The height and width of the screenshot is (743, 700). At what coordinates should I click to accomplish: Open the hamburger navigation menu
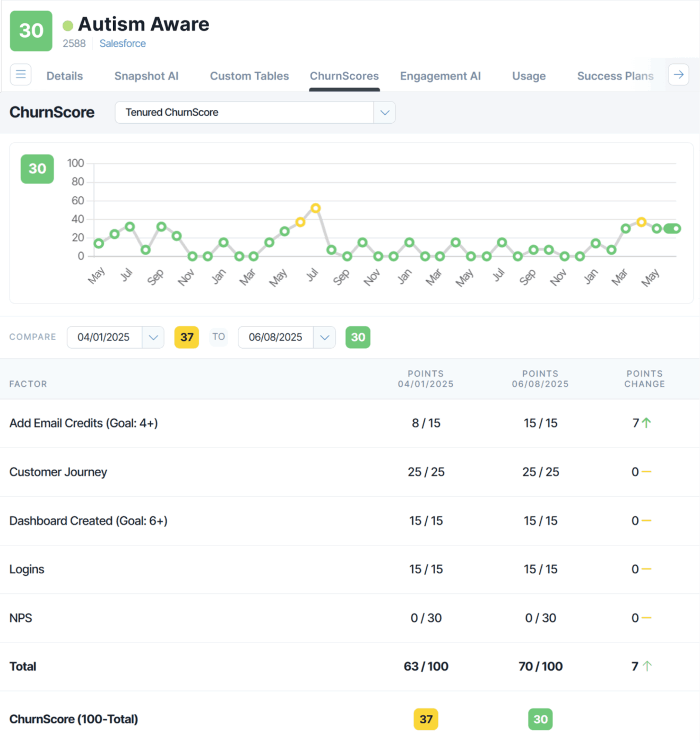point(20,74)
